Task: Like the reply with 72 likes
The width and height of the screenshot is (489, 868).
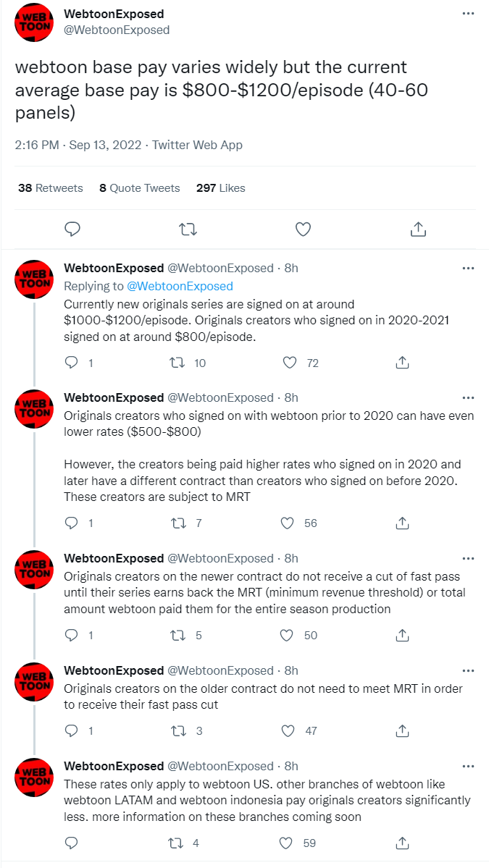Action: point(289,363)
